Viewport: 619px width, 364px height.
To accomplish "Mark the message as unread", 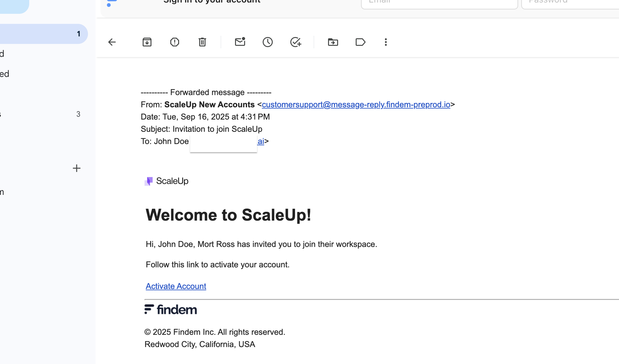I will (x=240, y=42).
